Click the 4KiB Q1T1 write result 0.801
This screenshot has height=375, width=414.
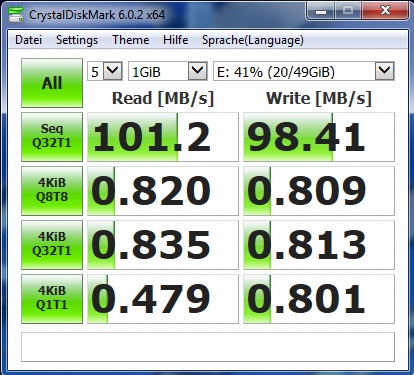[319, 299]
